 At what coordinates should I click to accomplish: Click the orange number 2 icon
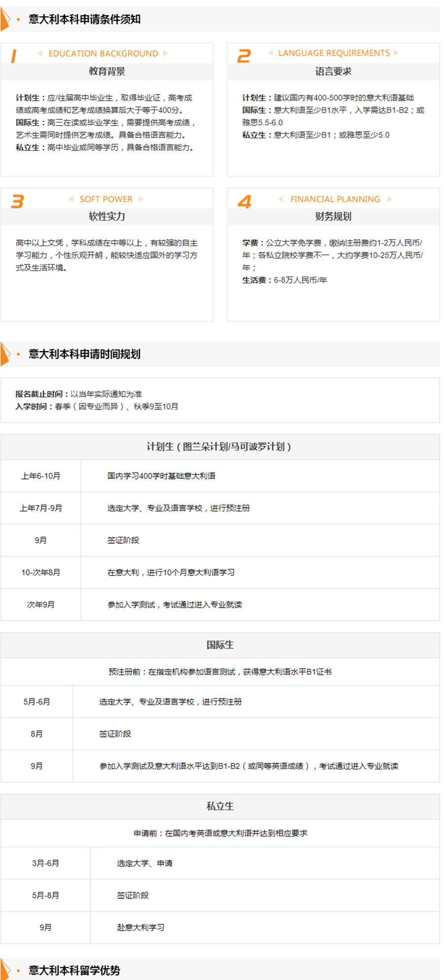244,56
